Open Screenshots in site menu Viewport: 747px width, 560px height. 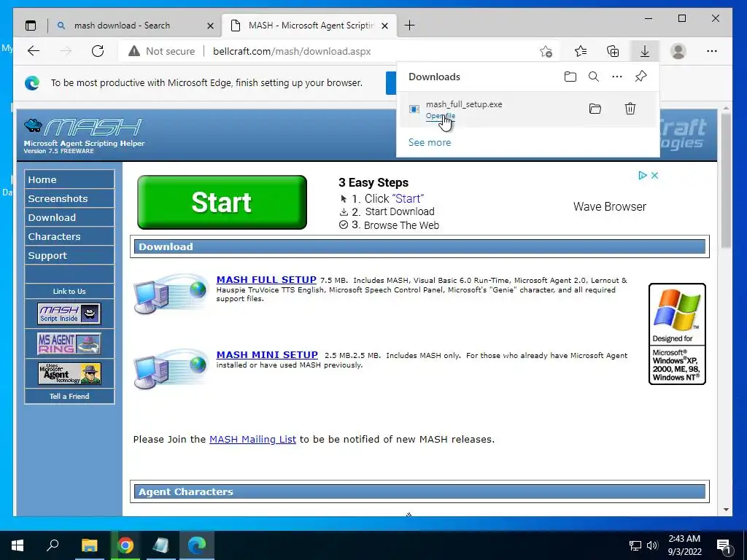pos(69,198)
